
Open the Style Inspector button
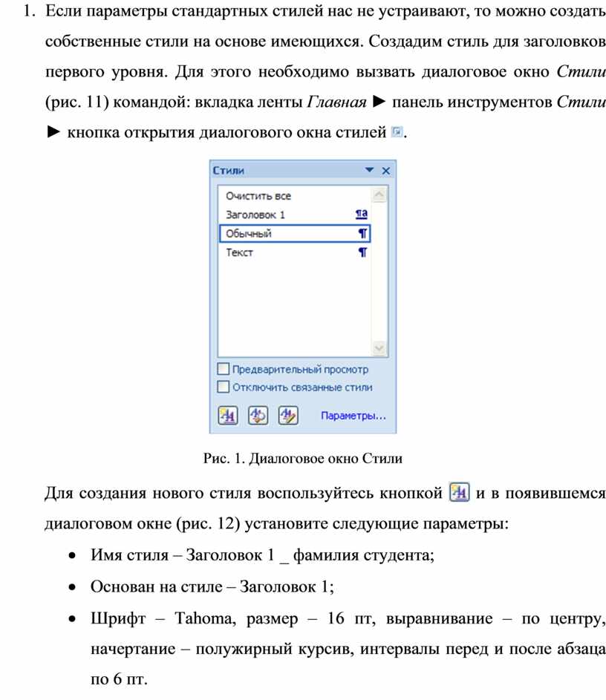(x=258, y=416)
